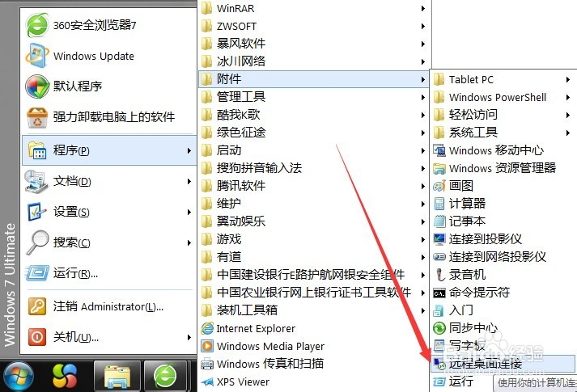Expand the 程序(P) submenu arrow
Screen dimensions: 577x392
click(189, 150)
